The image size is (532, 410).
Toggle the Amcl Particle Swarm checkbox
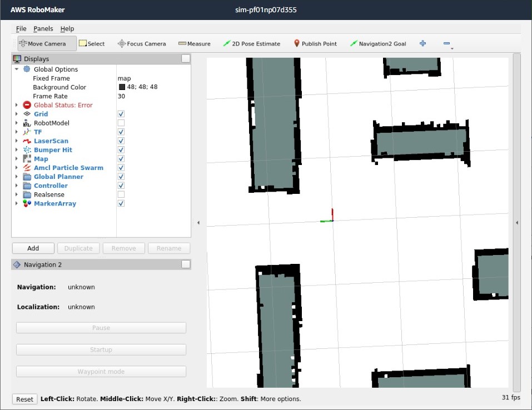coord(121,168)
